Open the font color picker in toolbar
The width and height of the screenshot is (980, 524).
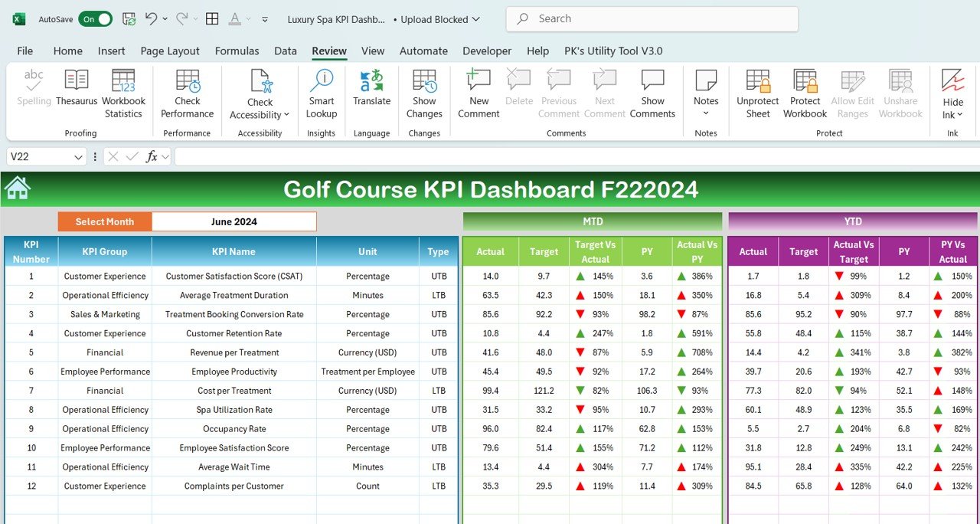tap(236, 19)
